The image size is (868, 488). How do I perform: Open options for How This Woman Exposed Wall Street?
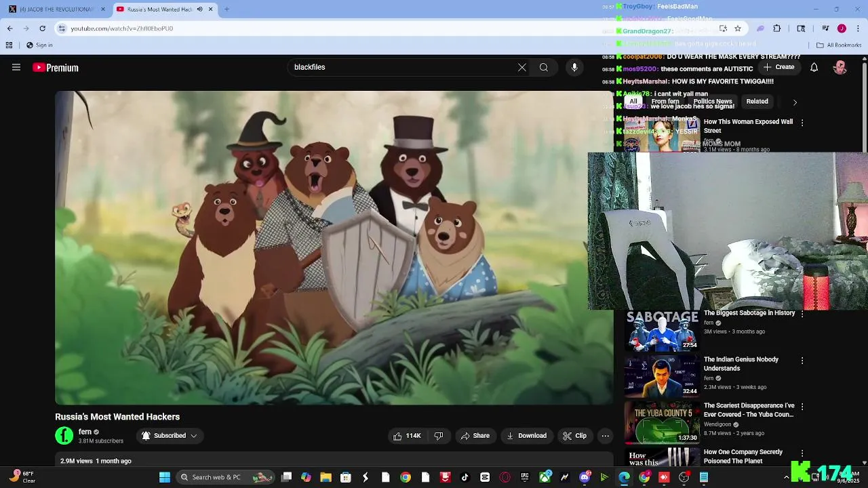(x=802, y=123)
